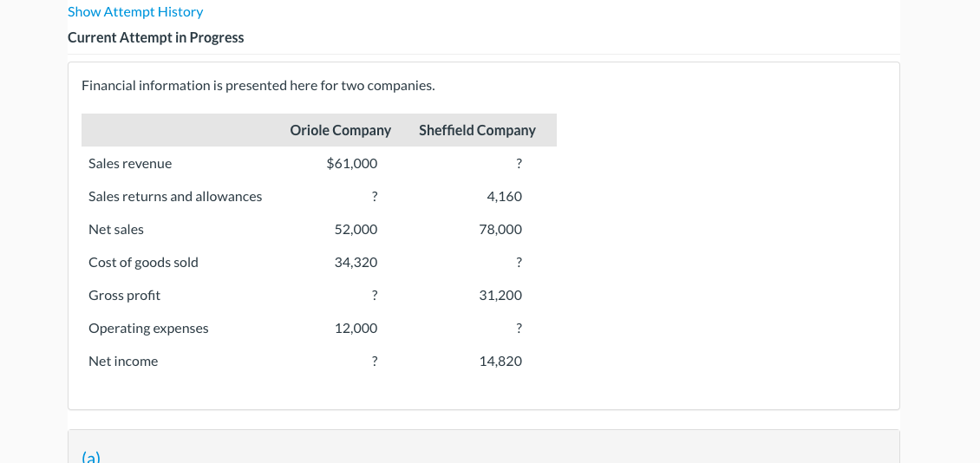Screen dimensions: 980x463
Task: Select the Net sales row label
Action: (x=116, y=229)
